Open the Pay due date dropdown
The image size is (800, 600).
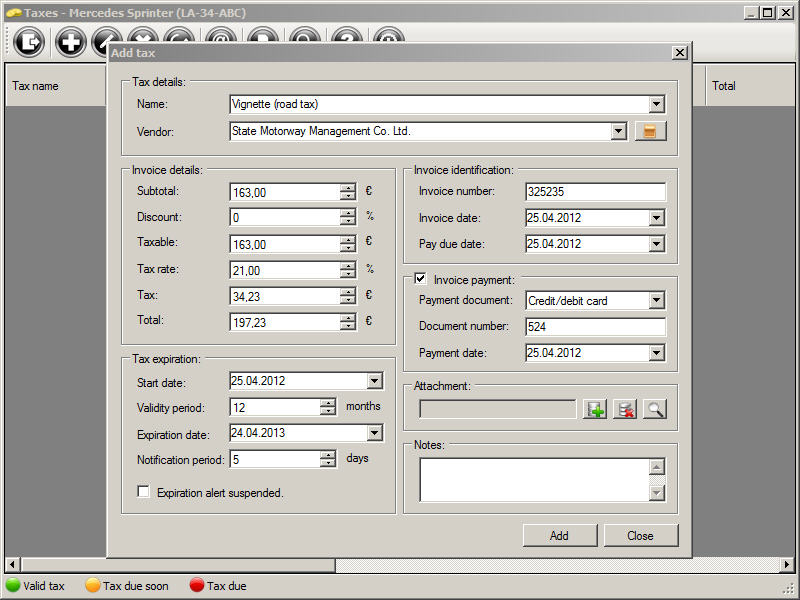tap(656, 244)
